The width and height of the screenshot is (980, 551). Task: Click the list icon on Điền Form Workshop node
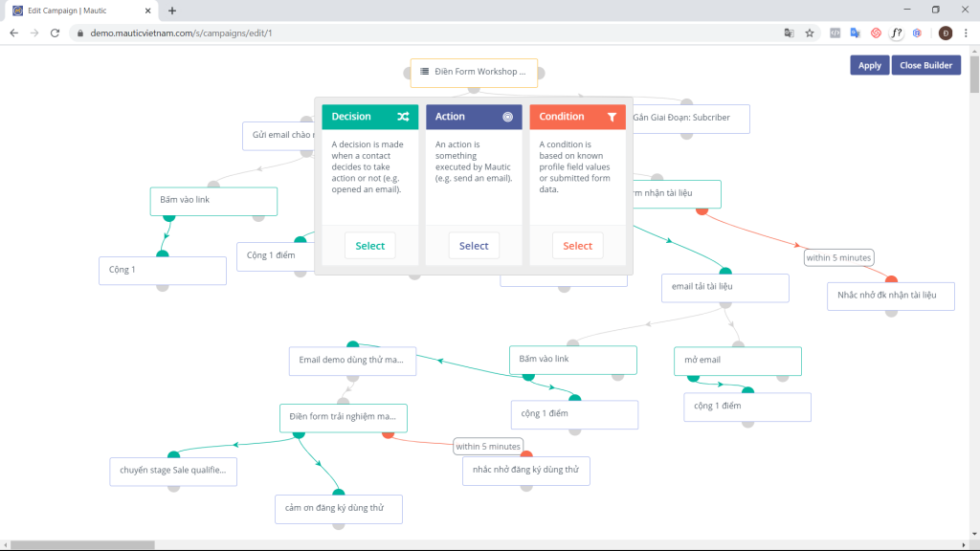tap(424, 72)
